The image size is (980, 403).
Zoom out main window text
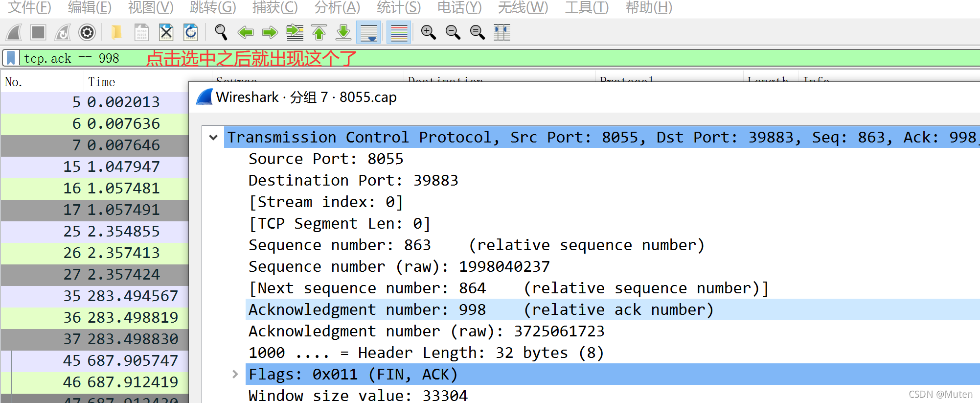453,33
